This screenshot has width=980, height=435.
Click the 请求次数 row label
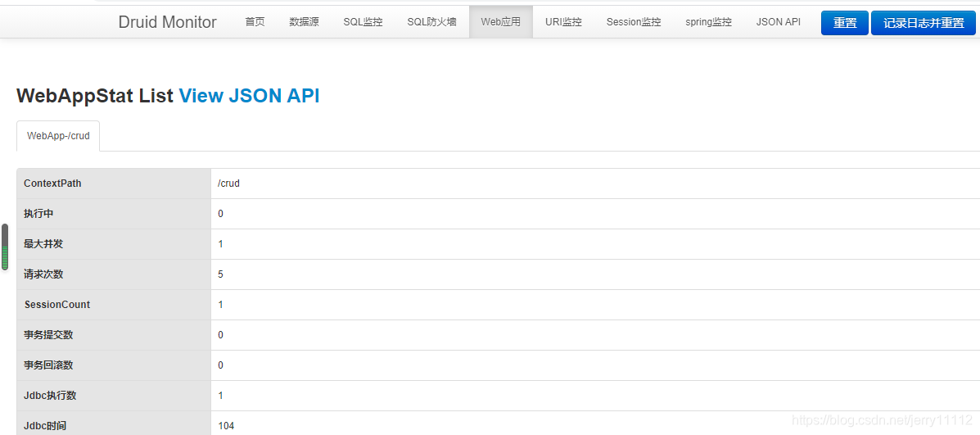[43, 274]
